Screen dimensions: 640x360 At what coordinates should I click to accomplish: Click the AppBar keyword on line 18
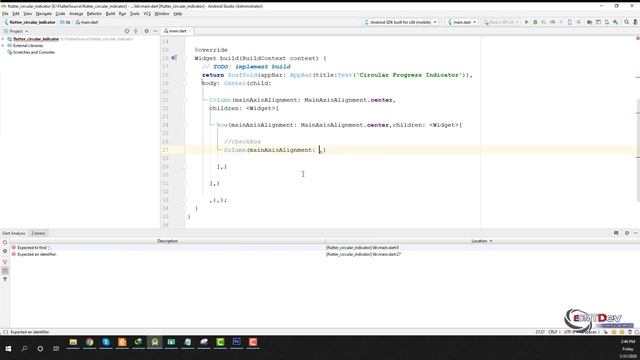(x=301, y=75)
